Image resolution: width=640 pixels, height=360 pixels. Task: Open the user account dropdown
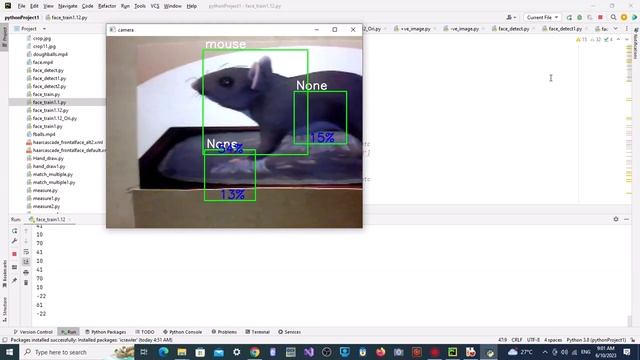511,18
